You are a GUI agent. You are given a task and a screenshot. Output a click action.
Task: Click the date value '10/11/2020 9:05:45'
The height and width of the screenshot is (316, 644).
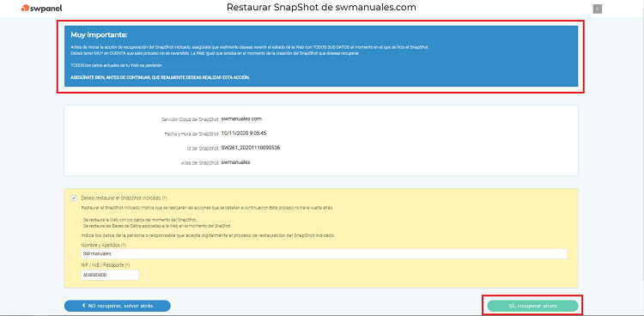[245, 133]
